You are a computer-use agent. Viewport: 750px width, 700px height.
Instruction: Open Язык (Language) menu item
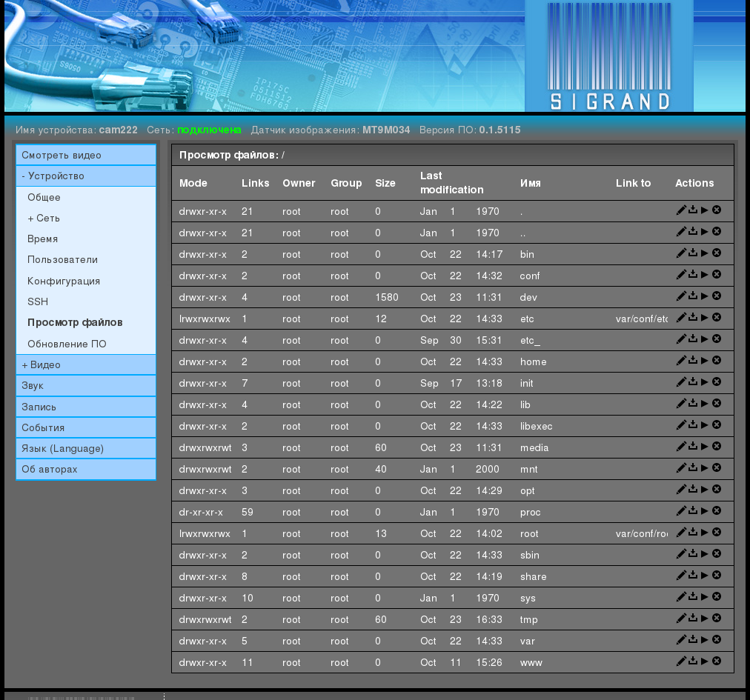[x=86, y=448]
